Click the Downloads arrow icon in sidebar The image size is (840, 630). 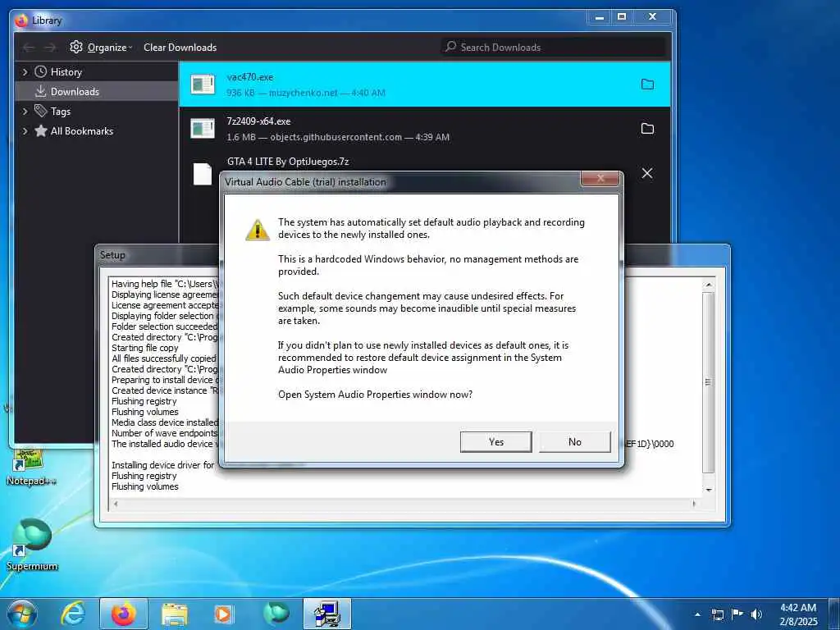coord(41,92)
